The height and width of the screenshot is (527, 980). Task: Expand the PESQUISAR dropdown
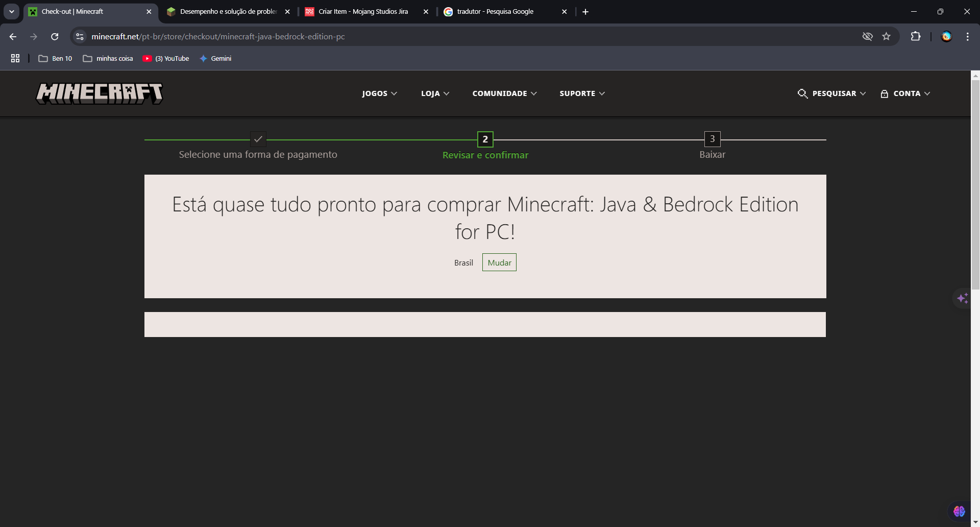click(839, 93)
